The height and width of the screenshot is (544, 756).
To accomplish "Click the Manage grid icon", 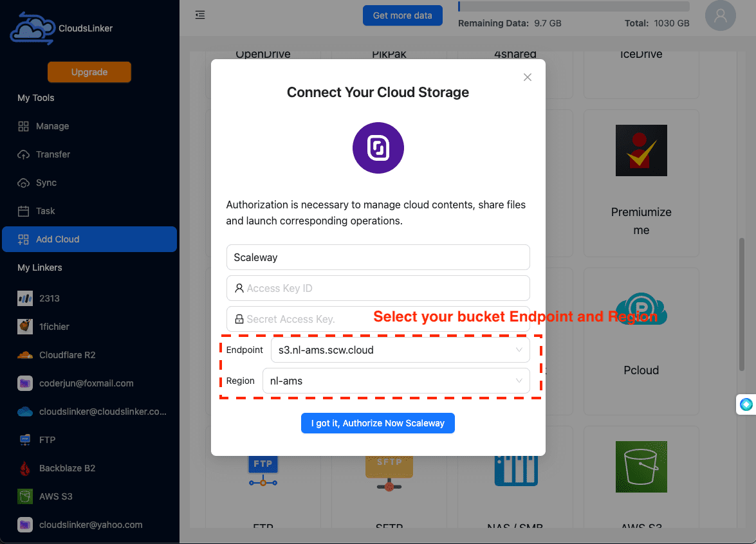I will (23, 126).
